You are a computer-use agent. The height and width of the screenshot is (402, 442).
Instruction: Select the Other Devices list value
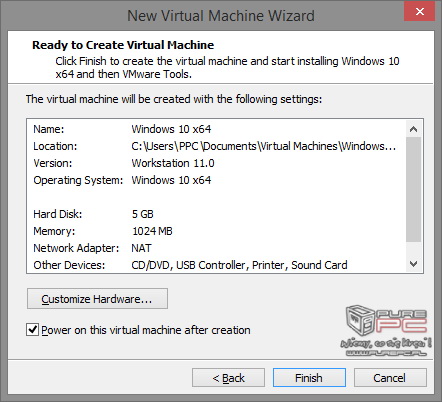click(x=239, y=265)
